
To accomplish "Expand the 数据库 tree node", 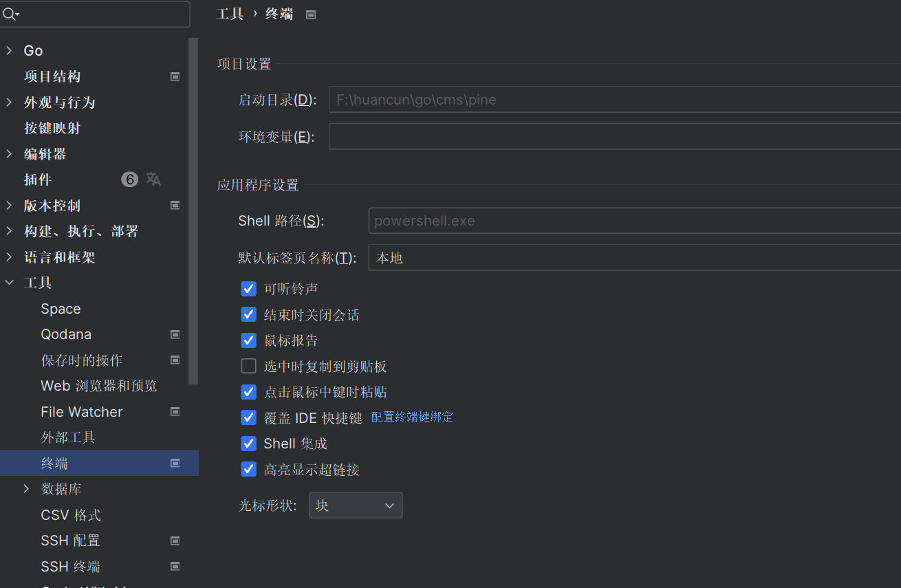I will 25,489.
